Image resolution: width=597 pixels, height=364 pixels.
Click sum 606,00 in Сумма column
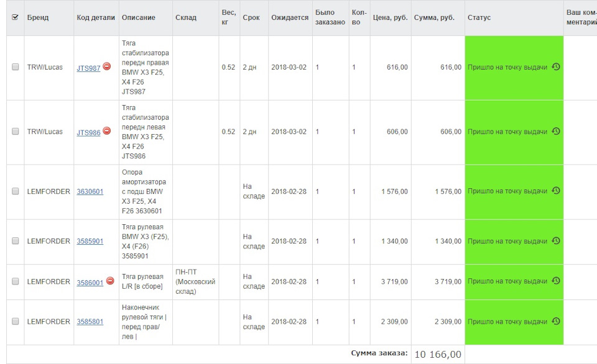451,132
